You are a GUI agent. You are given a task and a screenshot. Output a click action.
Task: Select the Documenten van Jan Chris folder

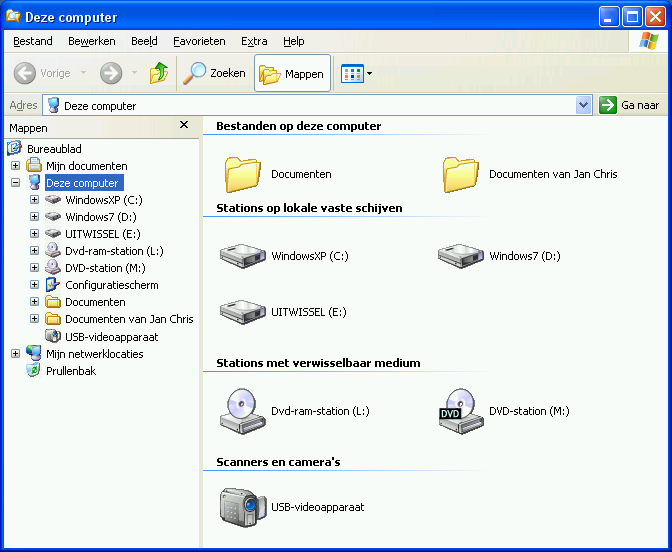coord(460,174)
